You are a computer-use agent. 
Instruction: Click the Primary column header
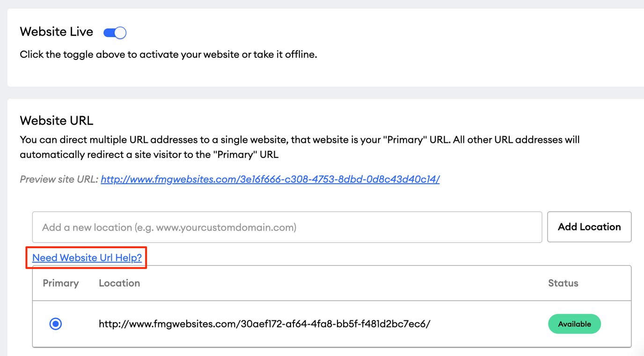pos(61,283)
